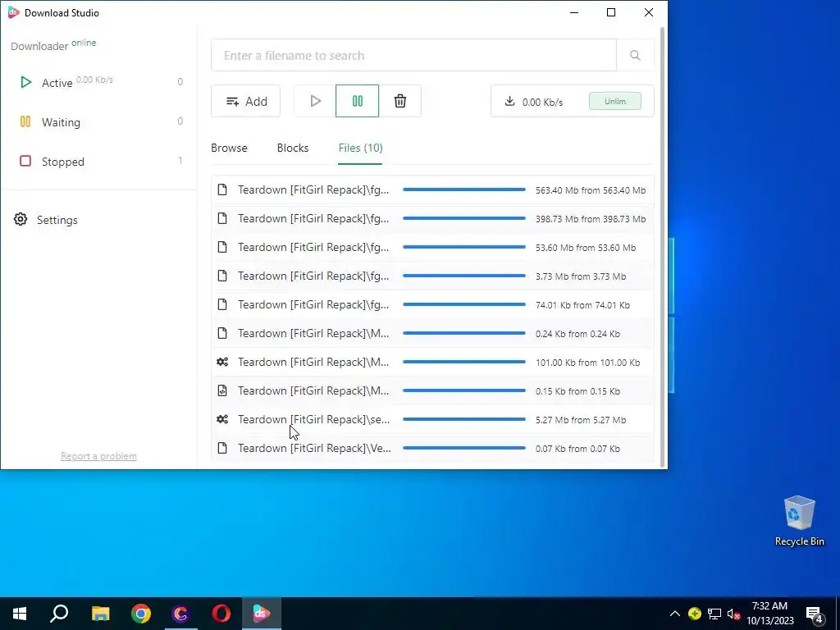This screenshot has width=840, height=630.
Task: Open File Explorer from taskbar
Action: (100, 614)
